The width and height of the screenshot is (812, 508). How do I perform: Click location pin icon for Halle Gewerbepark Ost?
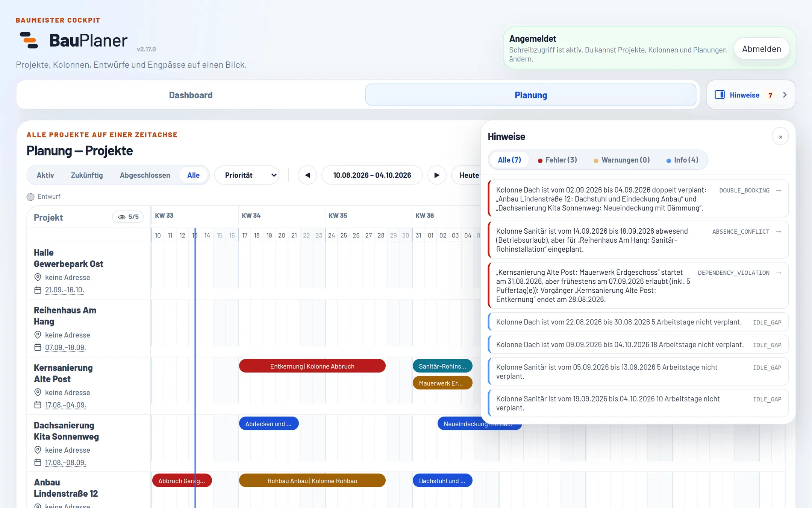(38, 277)
